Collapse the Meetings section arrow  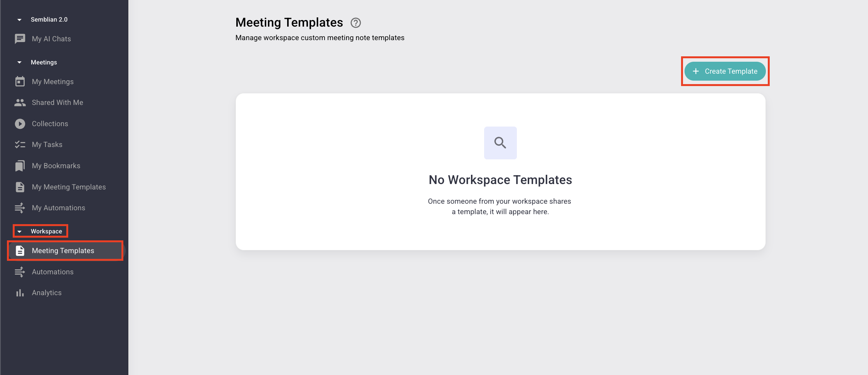(x=19, y=62)
